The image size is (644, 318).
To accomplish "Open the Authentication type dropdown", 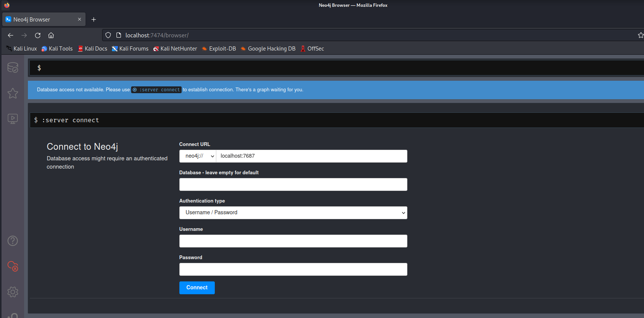I will 293,213.
